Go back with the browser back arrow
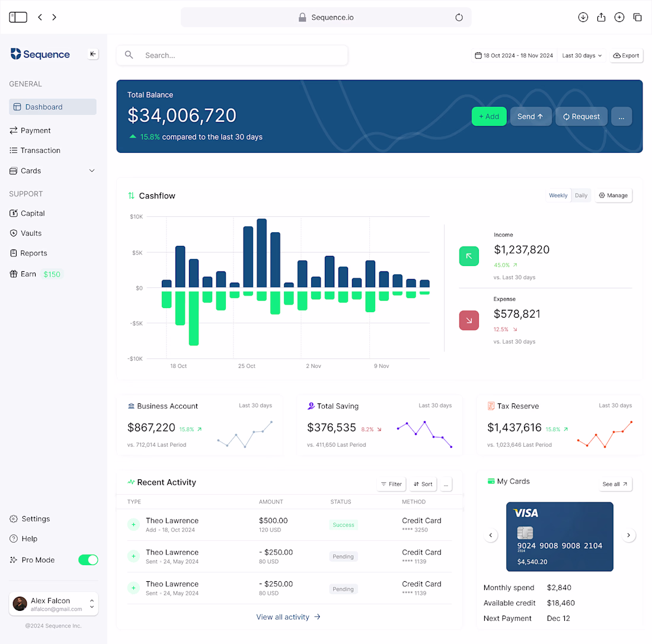Image resolution: width=652 pixels, height=644 pixels. tap(40, 17)
